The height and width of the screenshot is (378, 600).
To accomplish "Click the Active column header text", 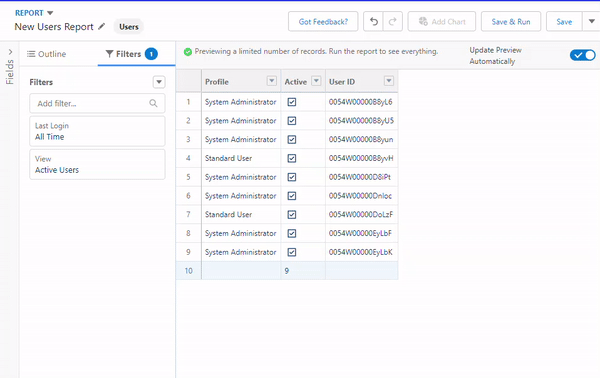I will [295, 82].
